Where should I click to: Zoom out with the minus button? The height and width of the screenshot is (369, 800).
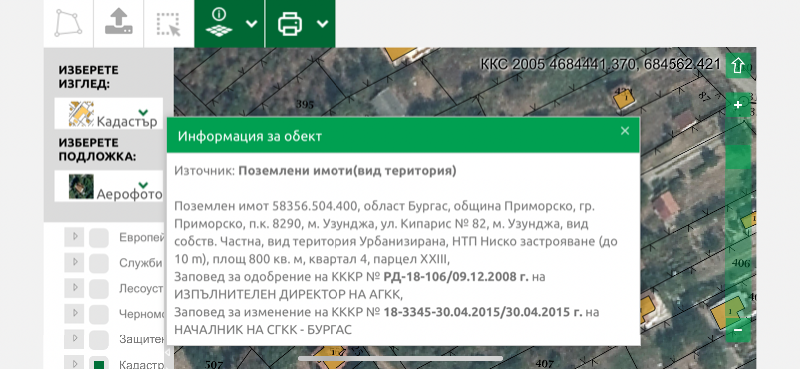[738, 330]
